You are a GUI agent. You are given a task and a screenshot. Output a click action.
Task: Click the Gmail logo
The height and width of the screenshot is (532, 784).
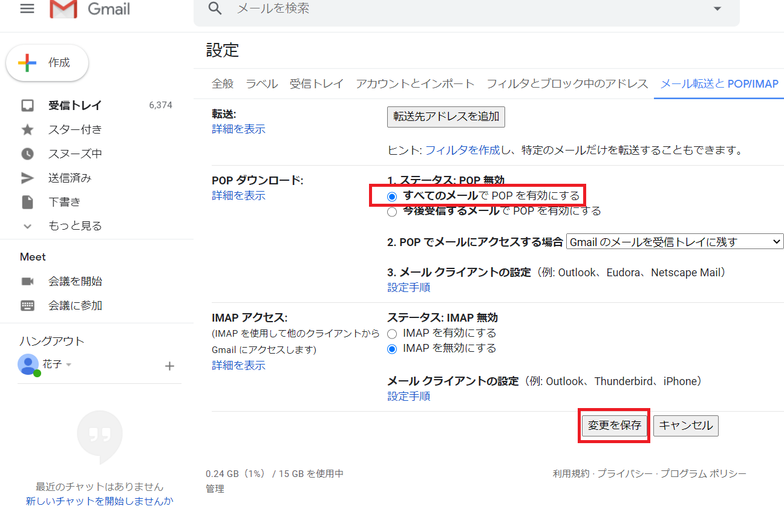point(64,10)
